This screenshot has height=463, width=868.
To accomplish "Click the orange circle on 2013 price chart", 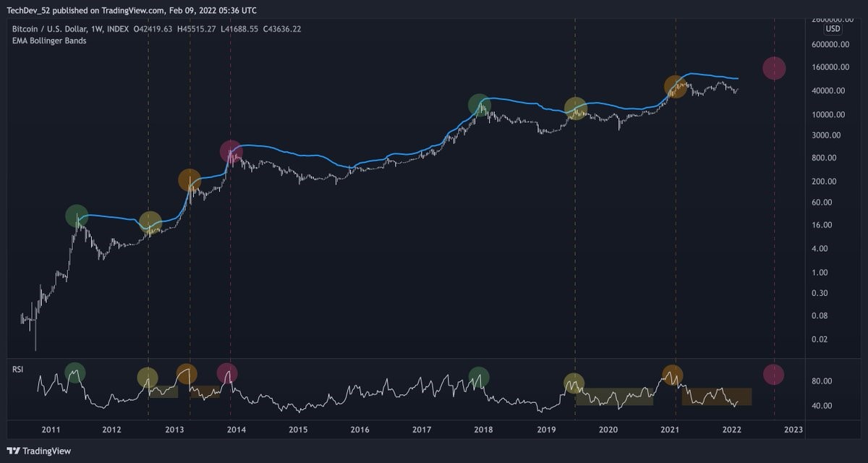I will (190, 181).
